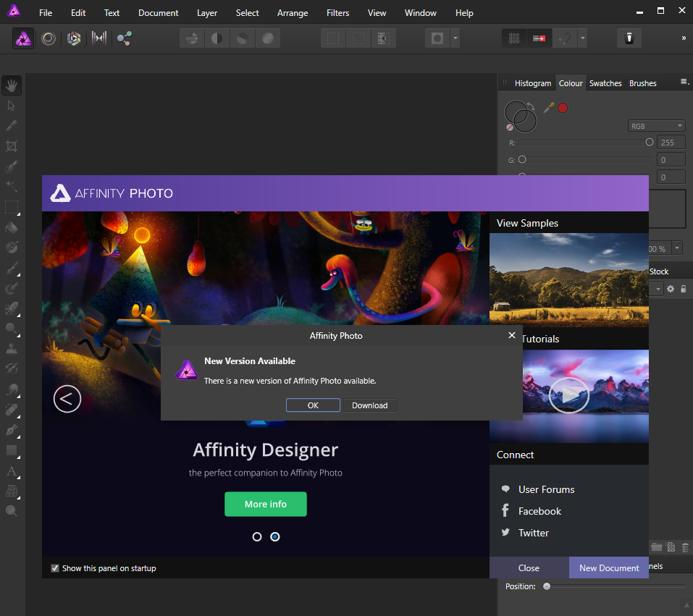This screenshot has width=693, height=616.
Task: Set no colour using the none icon
Action: (x=510, y=127)
